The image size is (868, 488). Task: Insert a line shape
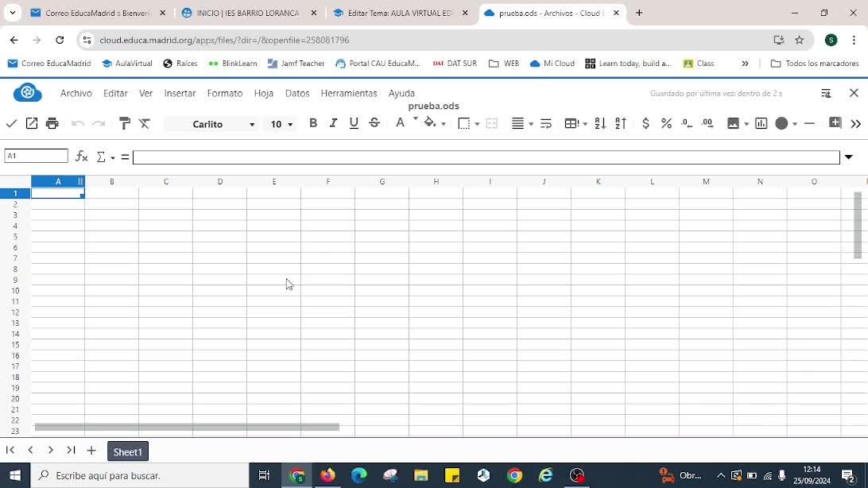pos(809,124)
